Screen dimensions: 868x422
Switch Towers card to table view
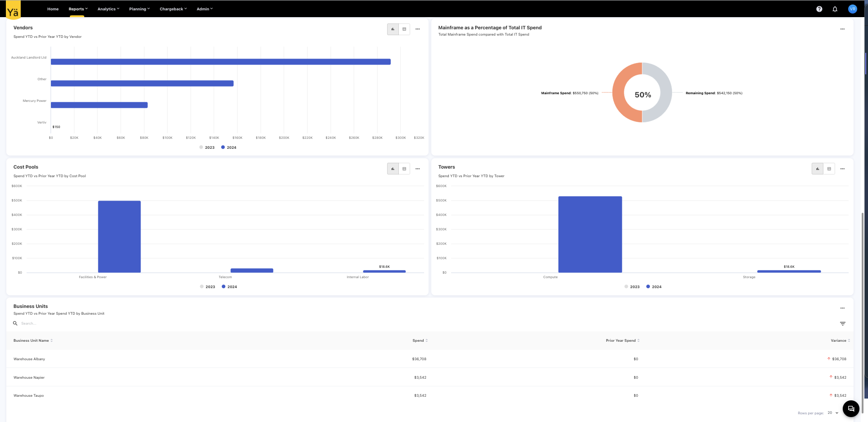click(x=829, y=169)
